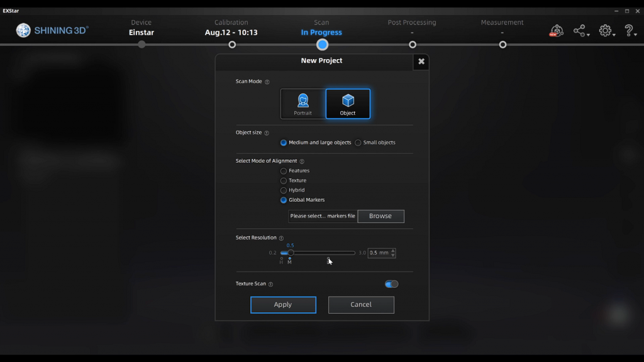Click the info icon beside Scan Mode
The image size is (644, 362).
point(267,82)
